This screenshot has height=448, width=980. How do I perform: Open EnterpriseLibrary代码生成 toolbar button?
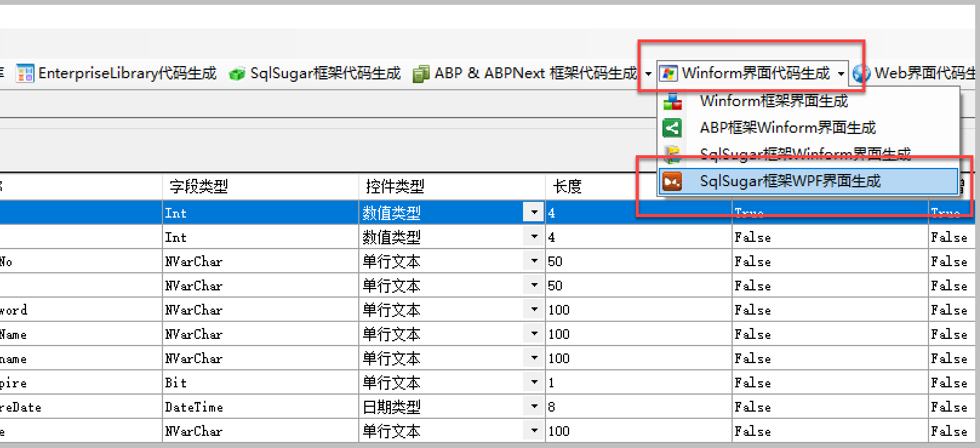click(x=116, y=73)
